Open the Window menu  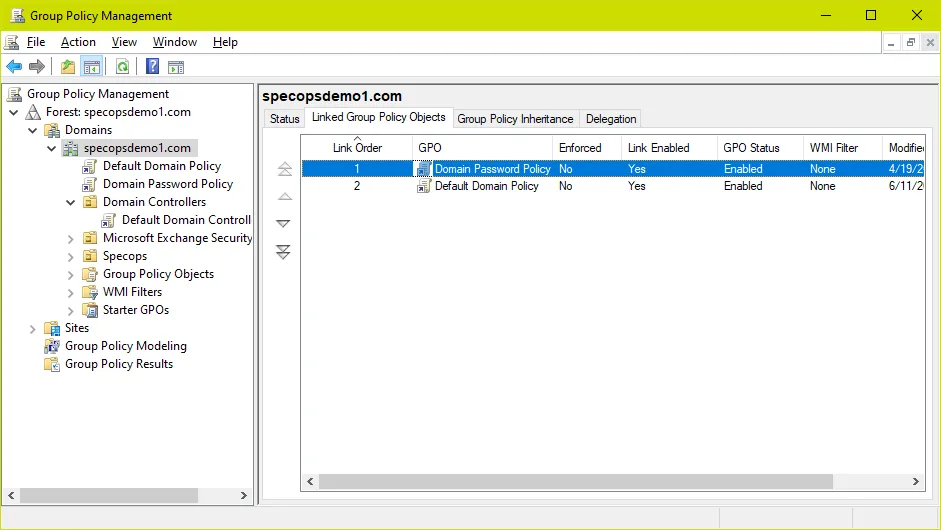pos(175,42)
